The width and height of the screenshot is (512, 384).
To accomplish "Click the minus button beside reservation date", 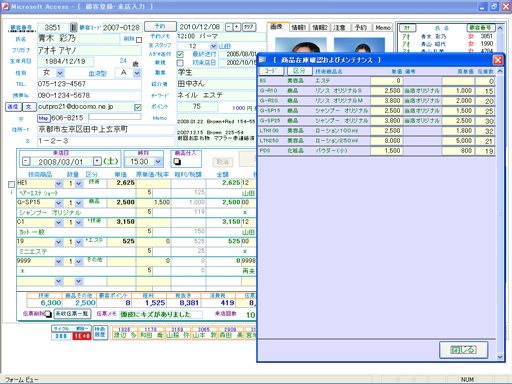I will [x=229, y=27].
